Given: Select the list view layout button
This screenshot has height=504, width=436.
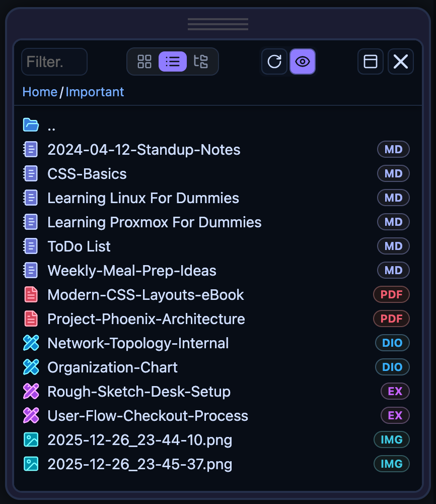Looking at the screenshot, I should pyautogui.click(x=173, y=61).
